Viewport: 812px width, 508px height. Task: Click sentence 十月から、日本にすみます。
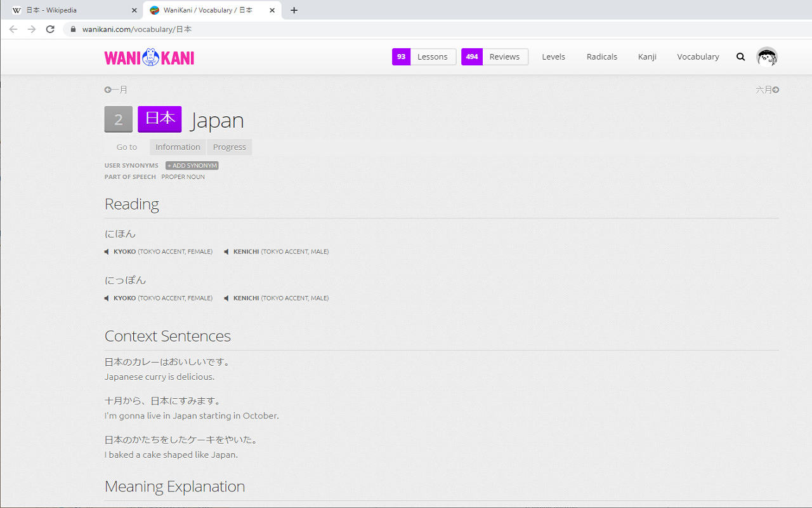click(163, 401)
